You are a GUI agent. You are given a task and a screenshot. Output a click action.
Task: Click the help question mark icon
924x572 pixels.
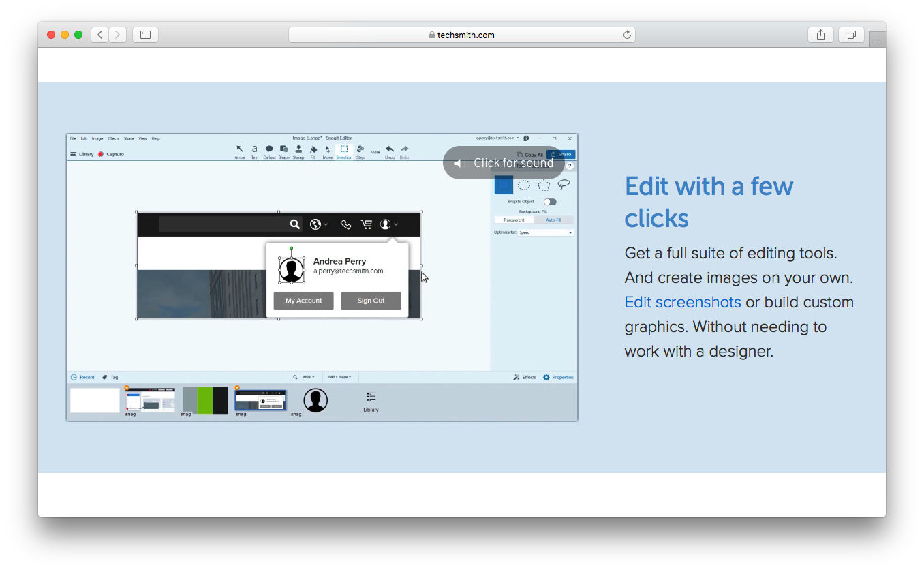(x=570, y=166)
